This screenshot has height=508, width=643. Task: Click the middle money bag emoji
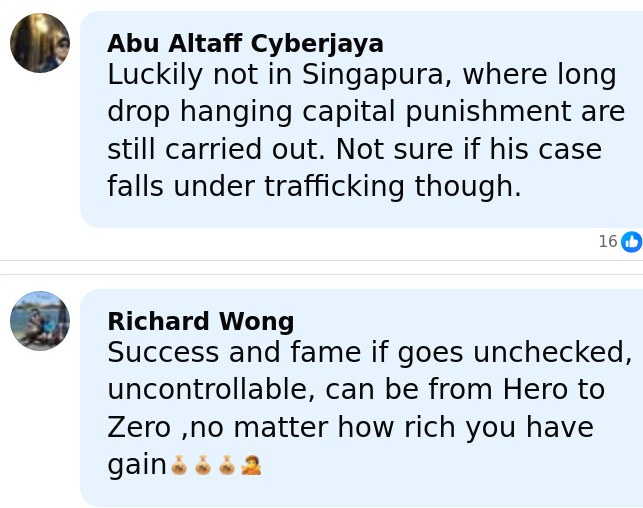(204, 465)
